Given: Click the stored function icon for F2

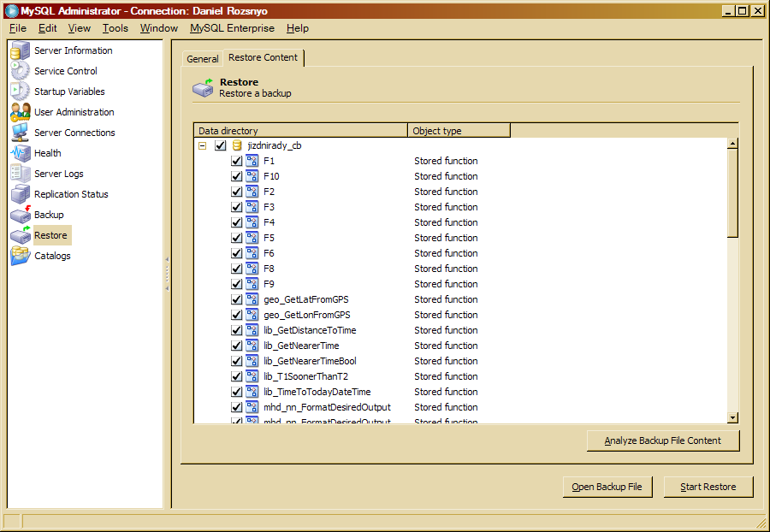Looking at the screenshot, I should (252, 192).
